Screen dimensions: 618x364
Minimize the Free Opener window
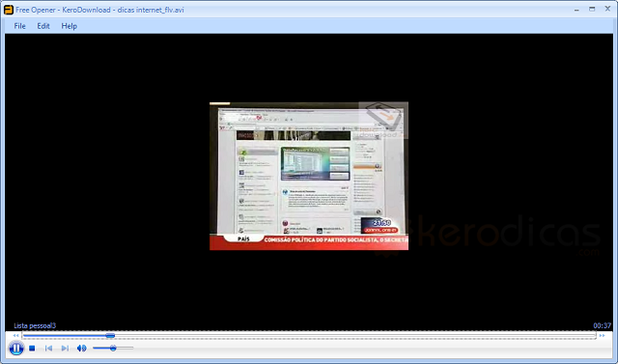(576, 10)
